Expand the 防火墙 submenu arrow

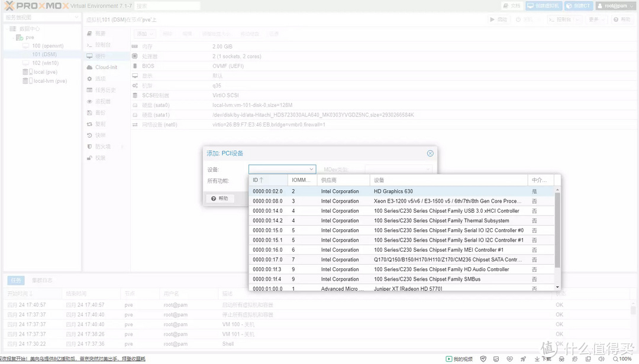pos(122,147)
